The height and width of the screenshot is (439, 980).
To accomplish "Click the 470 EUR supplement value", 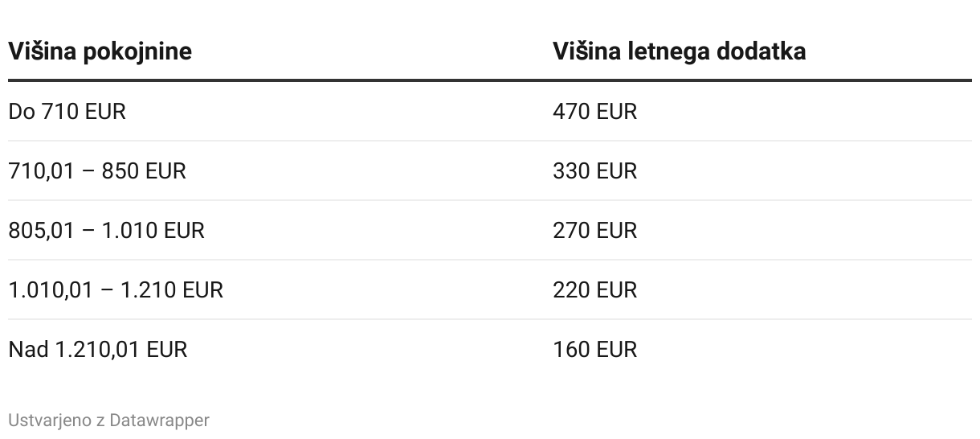I will point(594,111).
